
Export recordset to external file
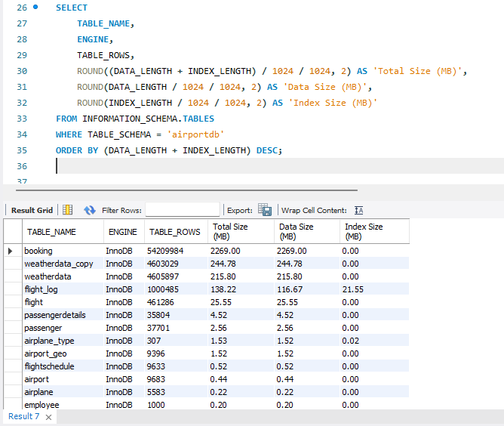click(264, 210)
